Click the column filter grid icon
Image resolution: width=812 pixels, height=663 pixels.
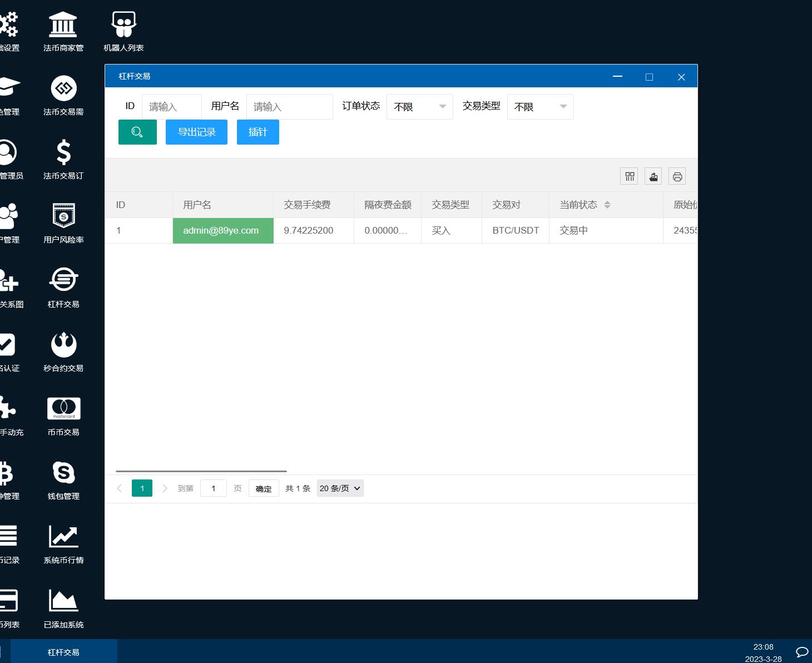(629, 176)
